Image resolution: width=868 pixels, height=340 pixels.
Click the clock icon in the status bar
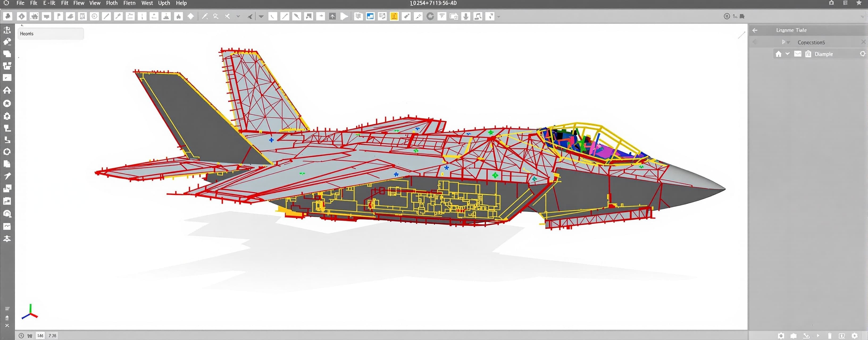[21, 336]
